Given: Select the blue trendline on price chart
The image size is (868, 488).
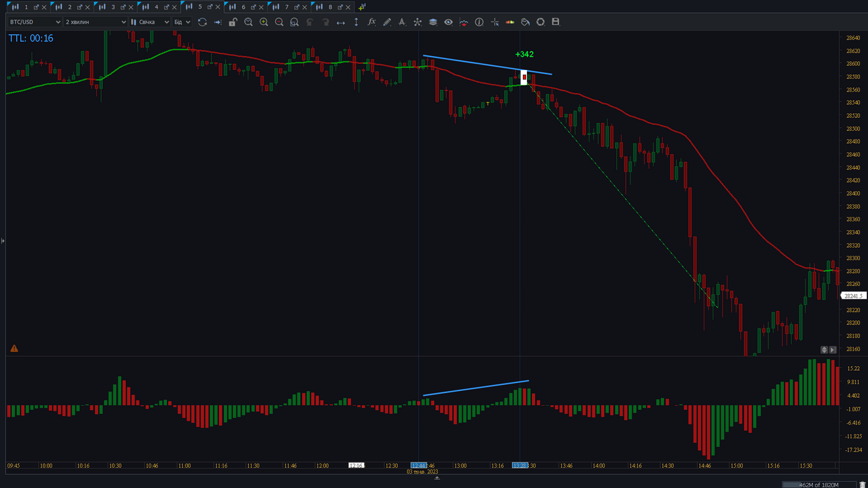Looking at the screenshot, I should pos(487,65).
